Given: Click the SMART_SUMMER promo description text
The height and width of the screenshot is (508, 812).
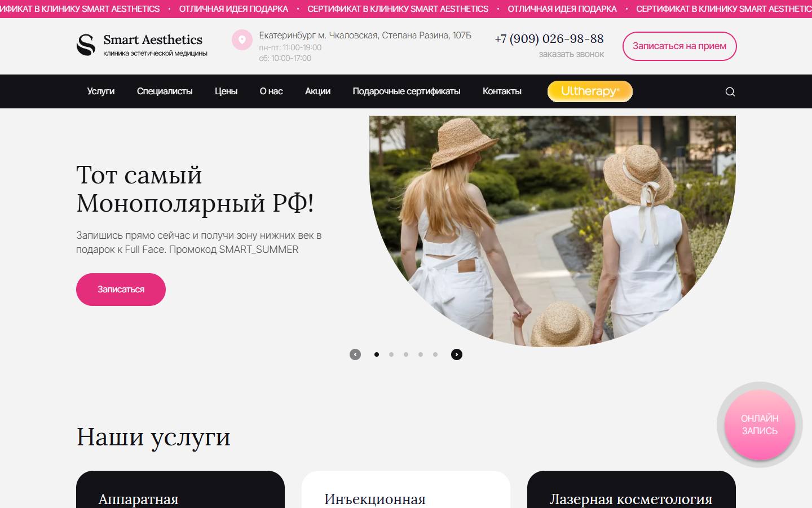Looking at the screenshot, I should pos(199,242).
